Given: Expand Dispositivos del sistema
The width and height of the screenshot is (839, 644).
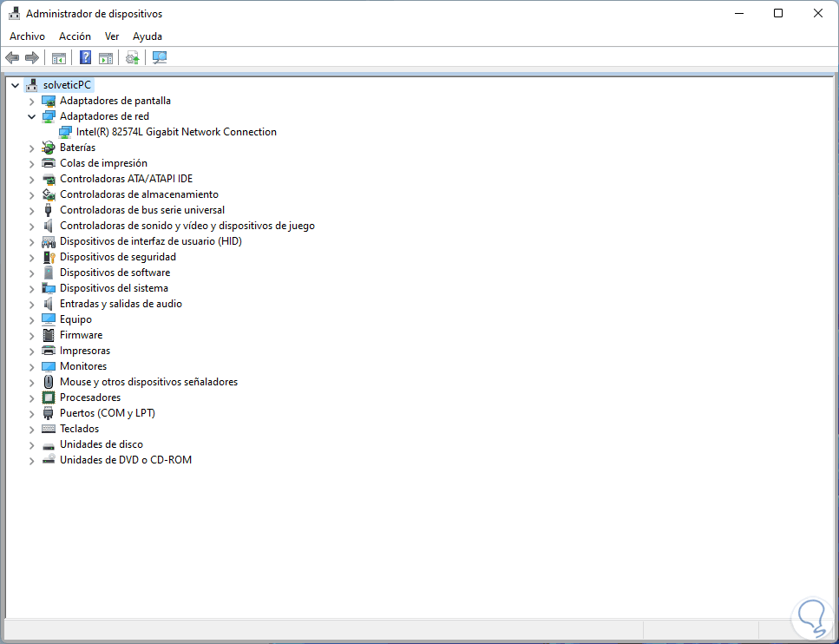Looking at the screenshot, I should (31, 288).
